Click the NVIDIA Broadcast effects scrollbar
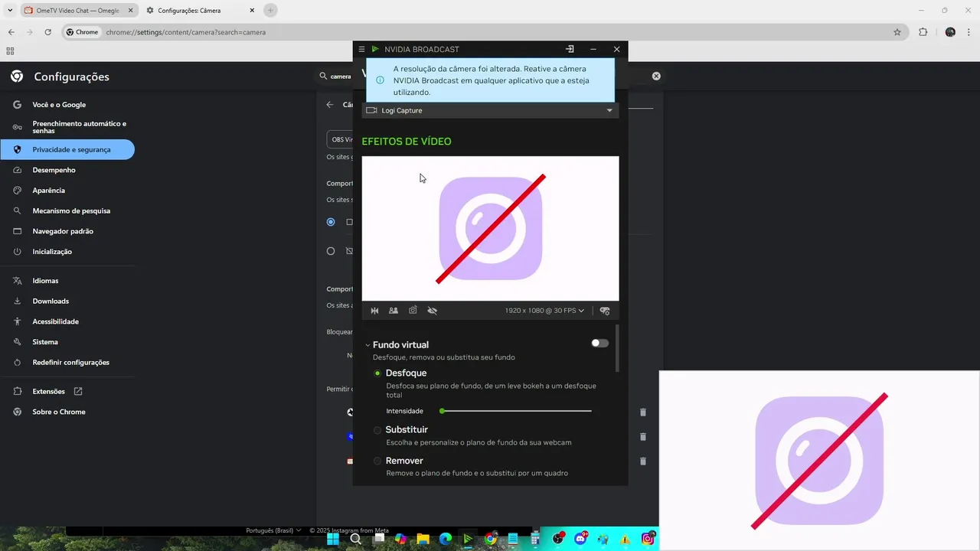 [616, 348]
